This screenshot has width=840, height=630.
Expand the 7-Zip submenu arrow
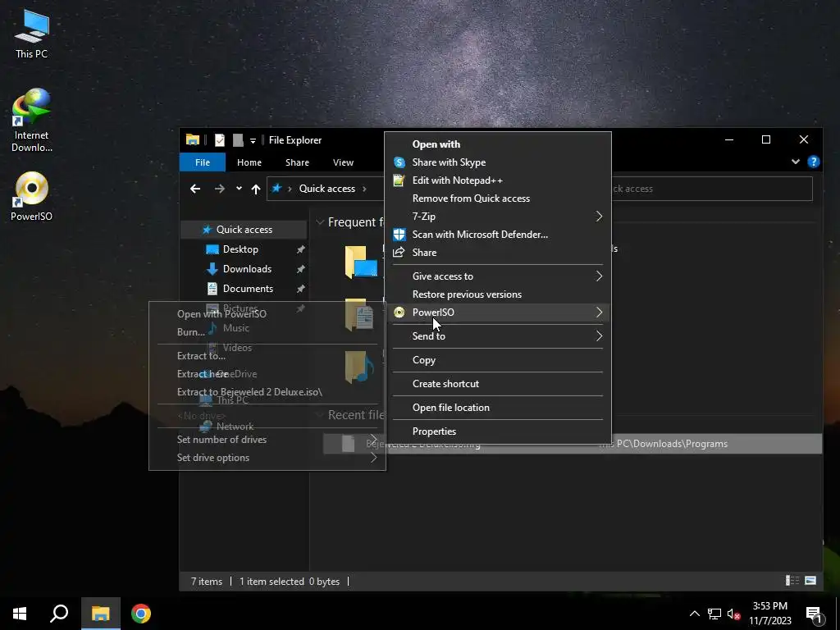pos(599,217)
